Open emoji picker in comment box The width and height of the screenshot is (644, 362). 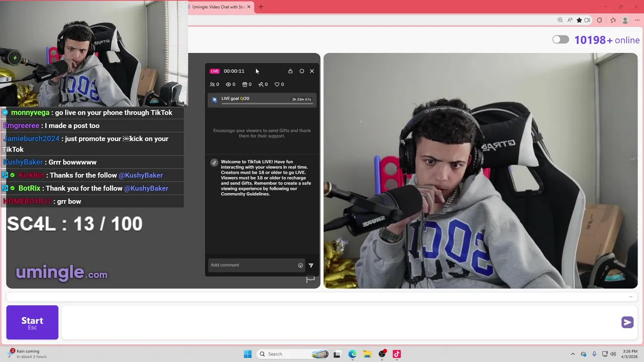[x=300, y=265]
